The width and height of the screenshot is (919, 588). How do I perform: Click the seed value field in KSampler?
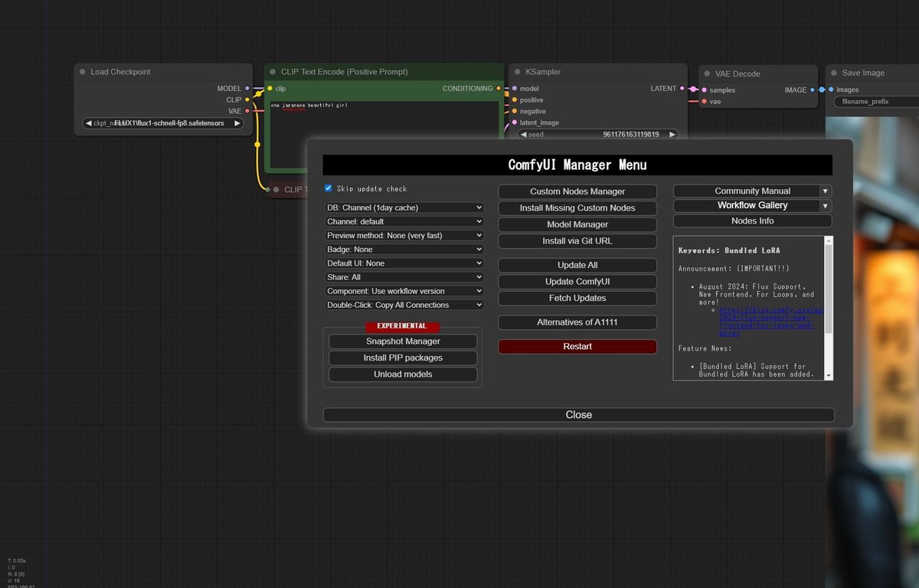tap(598, 134)
